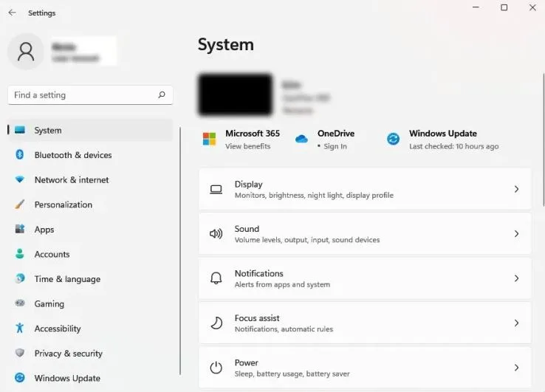This screenshot has width=545, height=392.
Task: Click the Privacy shield icon
Action: click(x=20, y=353)
